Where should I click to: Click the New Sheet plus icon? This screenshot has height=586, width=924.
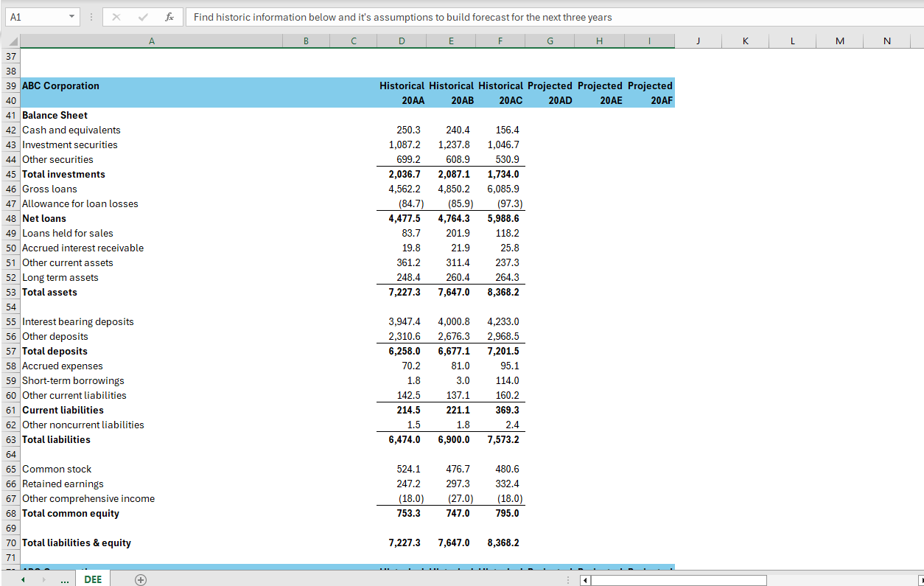(140, 579)
